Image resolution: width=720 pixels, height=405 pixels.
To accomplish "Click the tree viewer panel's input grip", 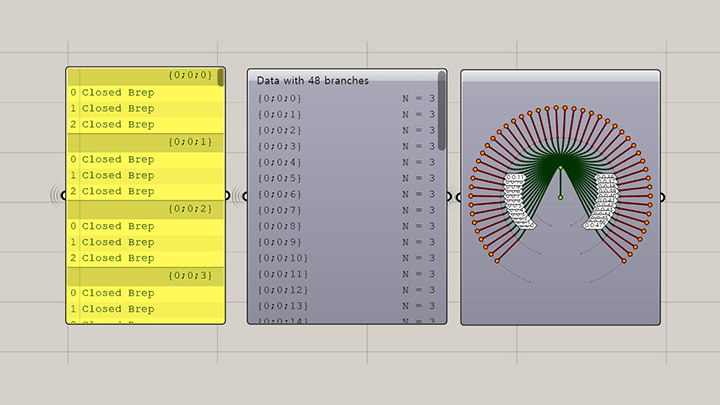I will 459,197.
